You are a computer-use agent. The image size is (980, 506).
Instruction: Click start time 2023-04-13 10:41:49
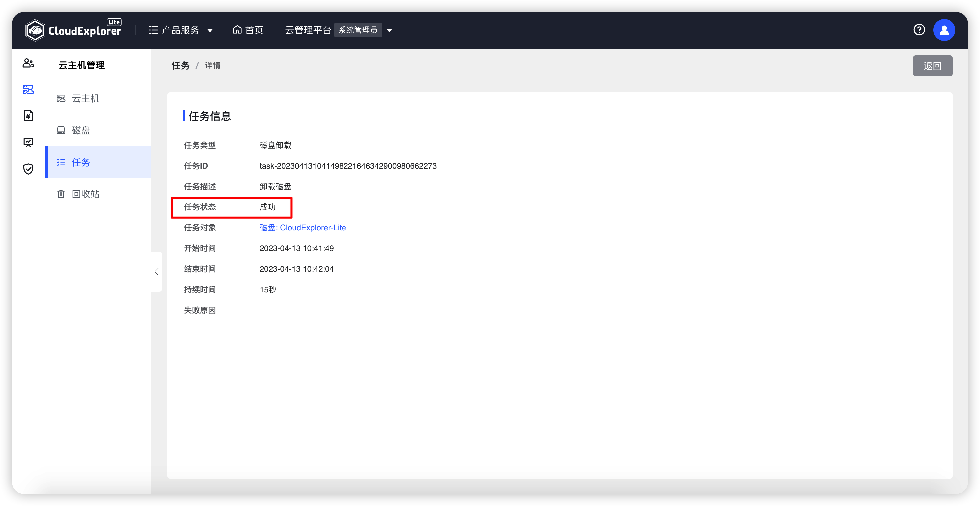point(296,248)
